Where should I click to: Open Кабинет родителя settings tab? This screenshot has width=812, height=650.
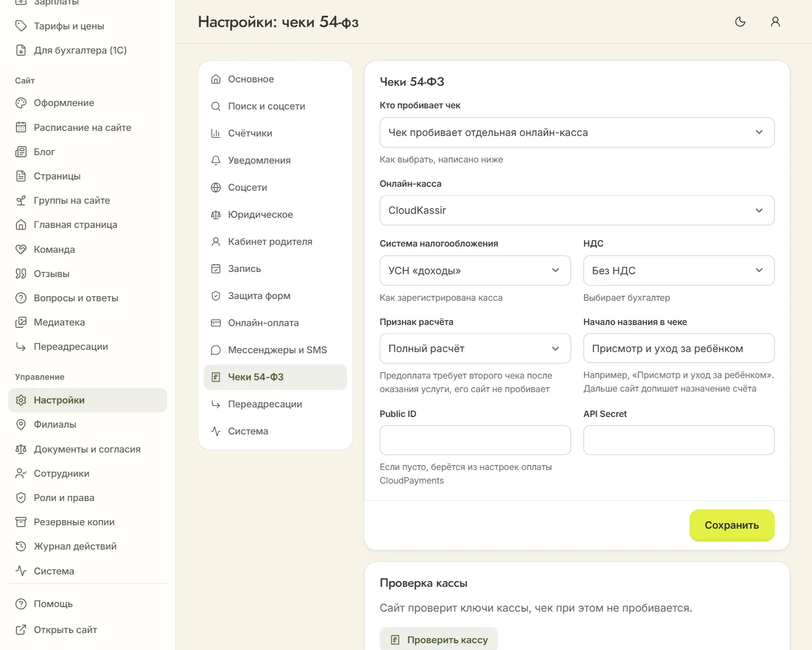click(275, 241)
